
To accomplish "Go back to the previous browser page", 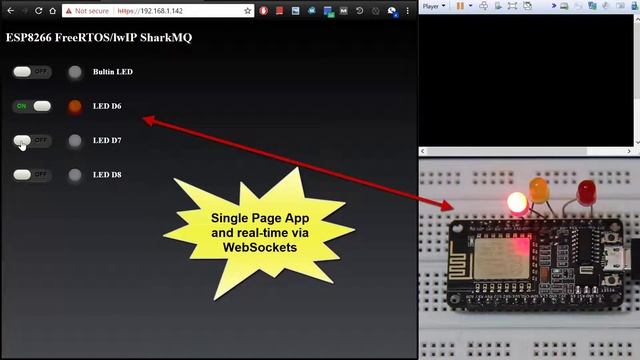I will (11, 11).
